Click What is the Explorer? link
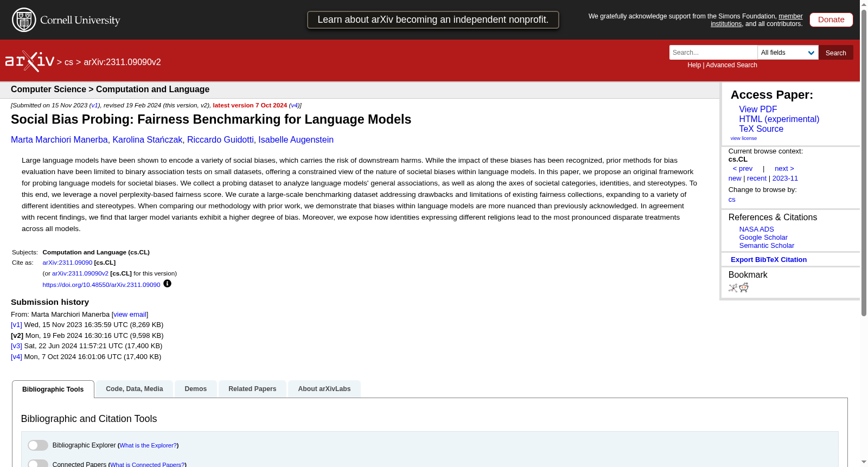Viewport: 868px width, 467px height. coord(148,445)
